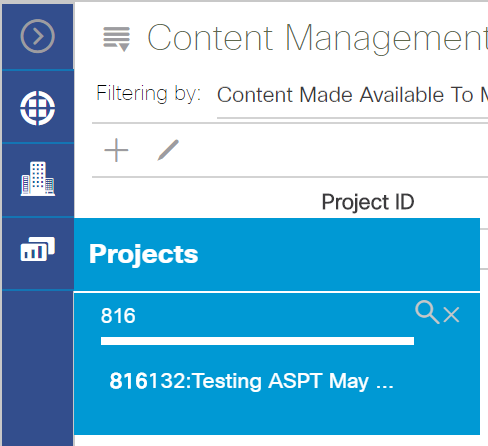This screenshot has width=488, height=446.
Task: Edit content using the pencil icon
Action: (x=168, y=150)
